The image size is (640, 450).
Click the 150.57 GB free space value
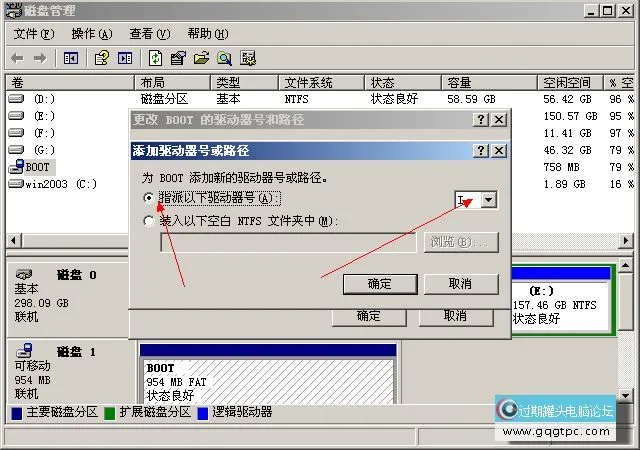pyautogui.click(x=570, y=116)
